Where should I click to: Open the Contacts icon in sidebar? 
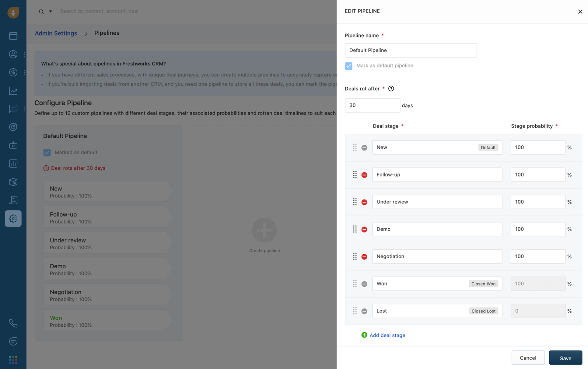[x=13, y=54]
